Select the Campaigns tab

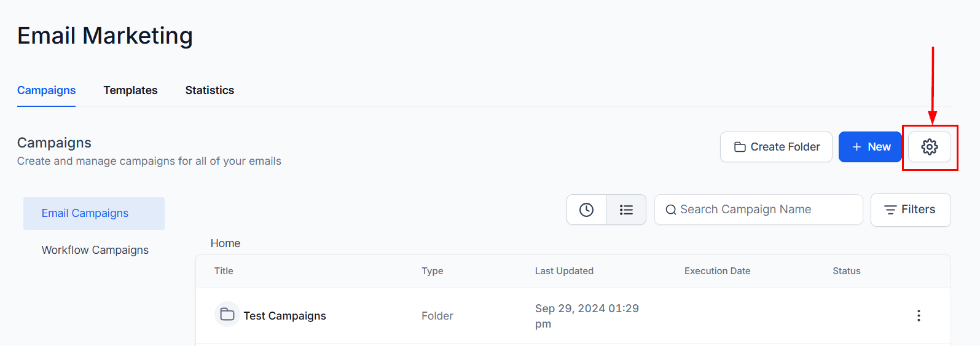tap(46, 90)
